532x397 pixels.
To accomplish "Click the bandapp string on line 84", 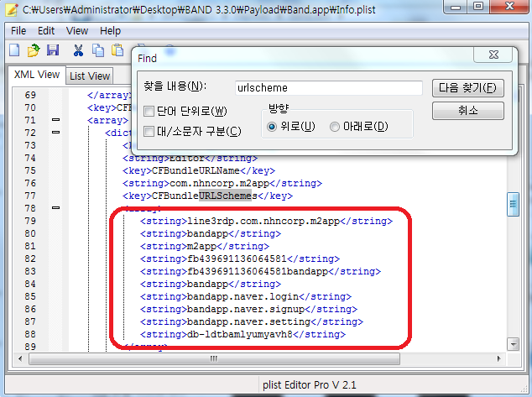I will [211, 284].
